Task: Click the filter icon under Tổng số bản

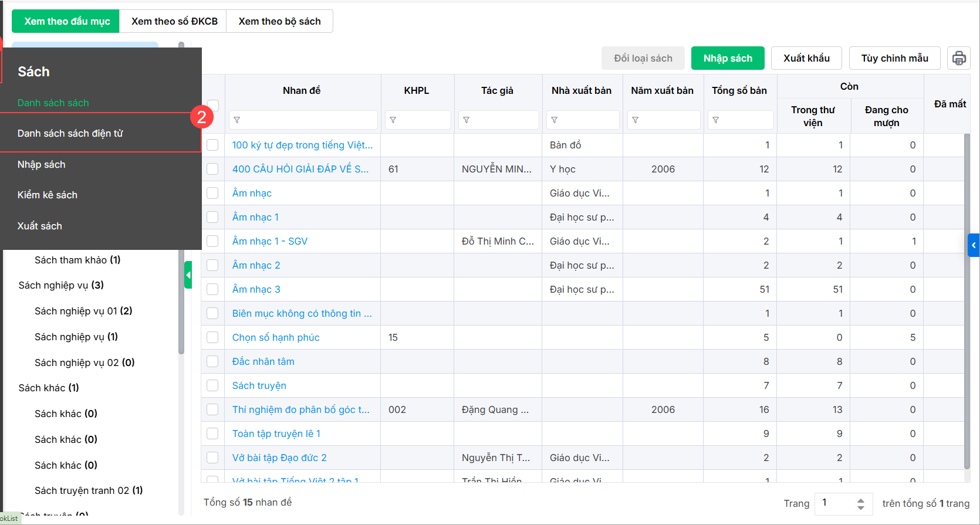Action: pos(716,120)
